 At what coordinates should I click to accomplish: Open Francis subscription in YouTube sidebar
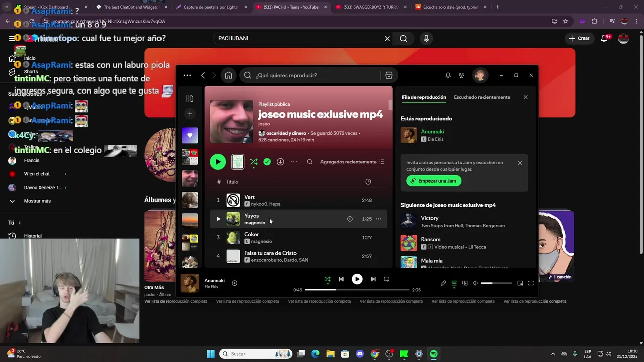[x=30, y=160]
